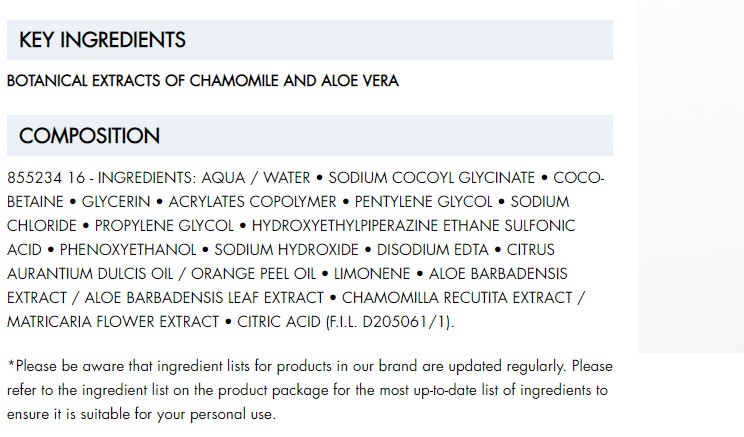This screenshot has height=437, width=744.
Task: Click the ingredient list disclaimer paragraph
Action: [x=309, y=390]
